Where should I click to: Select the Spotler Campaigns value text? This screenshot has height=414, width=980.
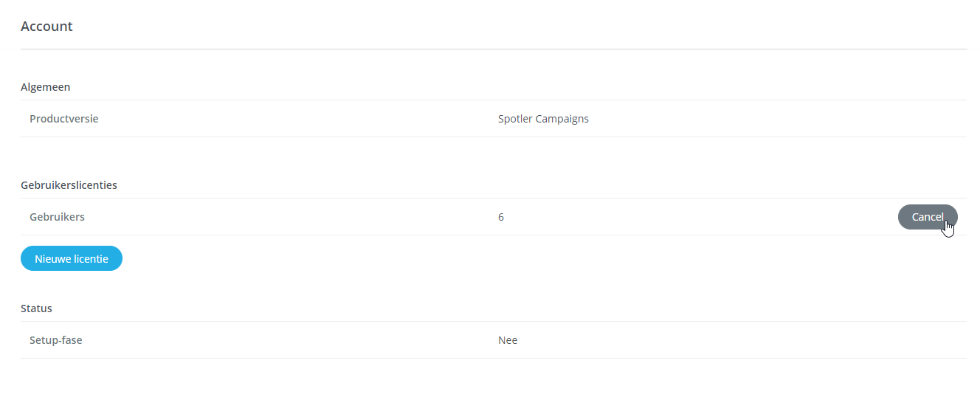pos(543,119)
